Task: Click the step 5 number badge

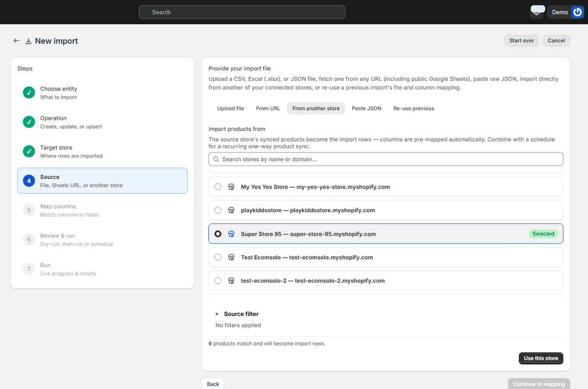Action: 29,210
